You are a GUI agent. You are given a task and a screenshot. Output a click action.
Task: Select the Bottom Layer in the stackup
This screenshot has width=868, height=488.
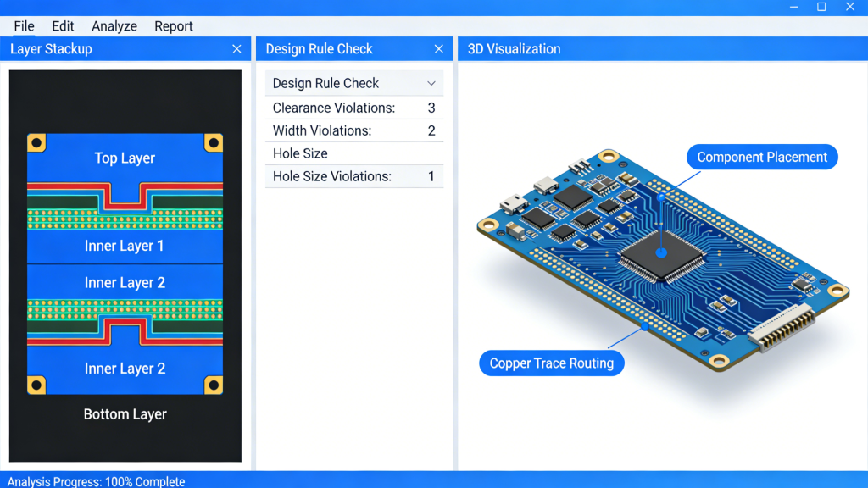click(x=124, y=414)
